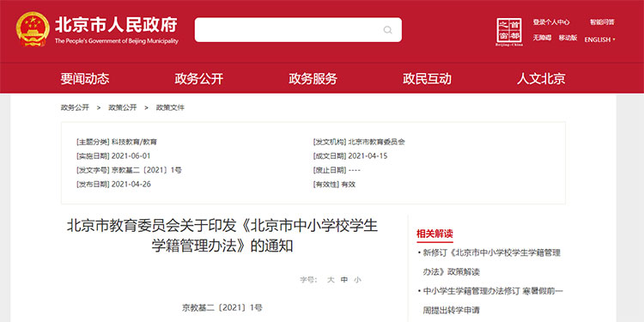
Task: Click 无障碍 accessibility link
Action: [x=542, y=38]
